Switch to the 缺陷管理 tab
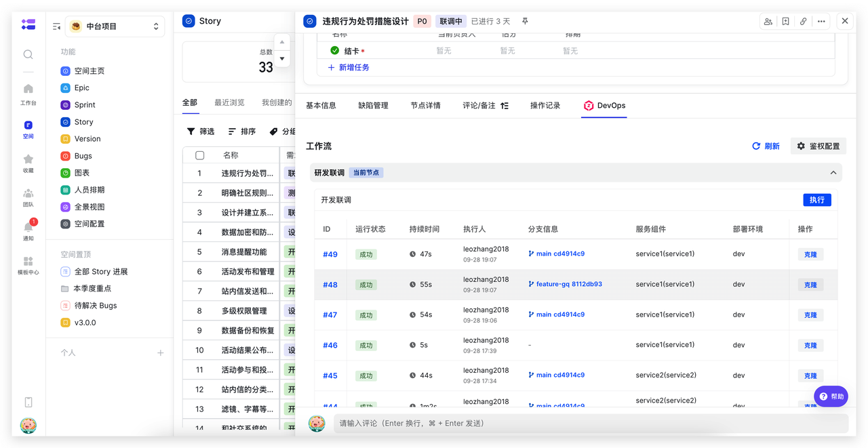 tap(373, 106)
